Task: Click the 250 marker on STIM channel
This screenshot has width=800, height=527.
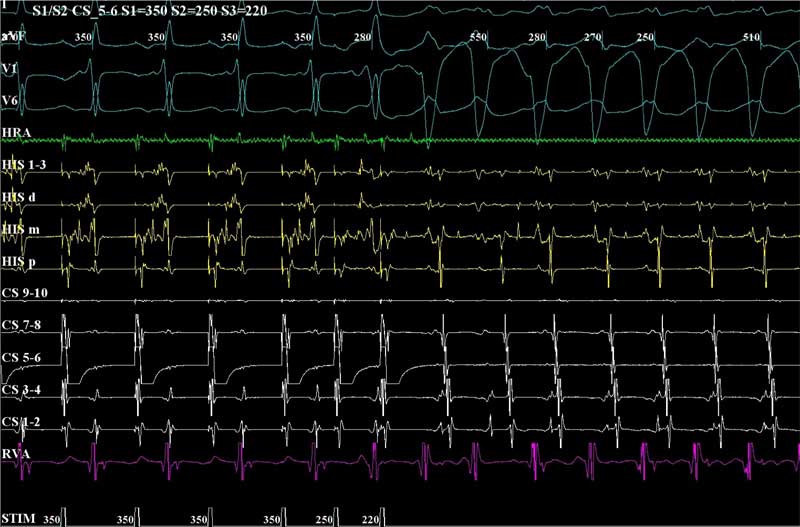Action: [326, 519]
